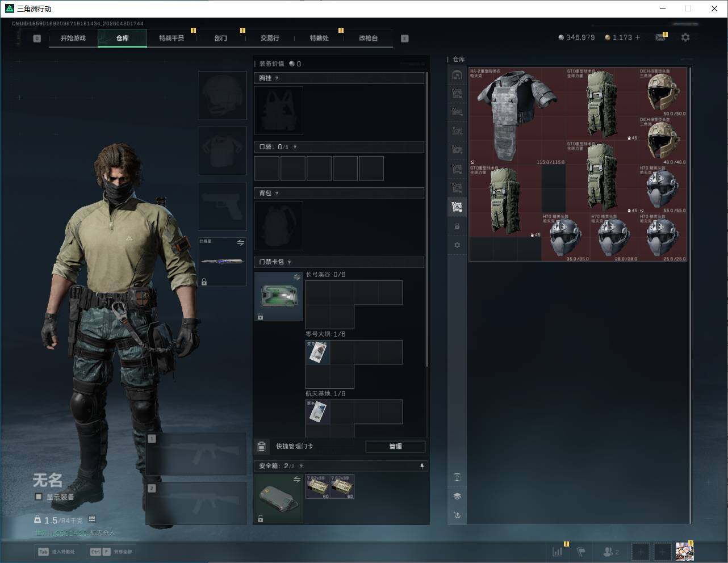The width and height of the screenshot is (728, 563).
Task: Select the H70 helmet with 28.0/28.0 durability
Action: (614, 237)
